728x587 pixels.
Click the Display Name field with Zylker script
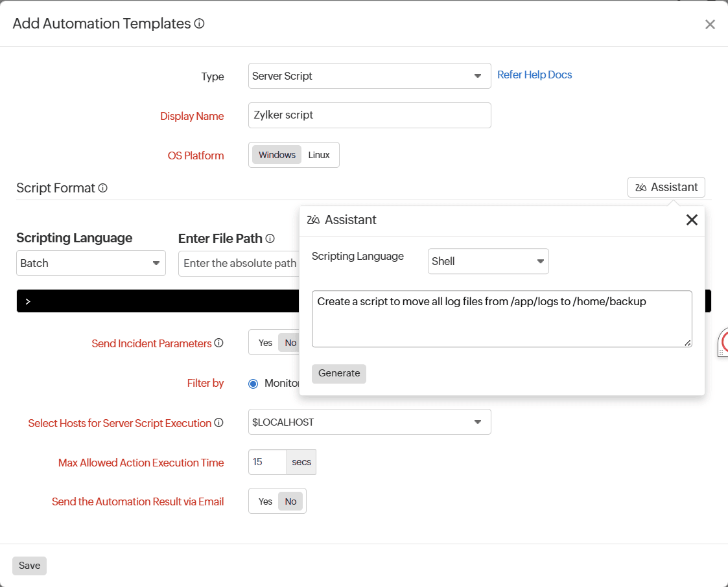369,115
